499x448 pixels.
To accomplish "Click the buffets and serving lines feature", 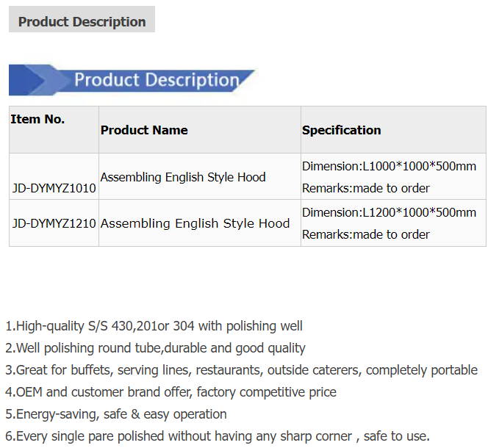I will click(242, 370).
